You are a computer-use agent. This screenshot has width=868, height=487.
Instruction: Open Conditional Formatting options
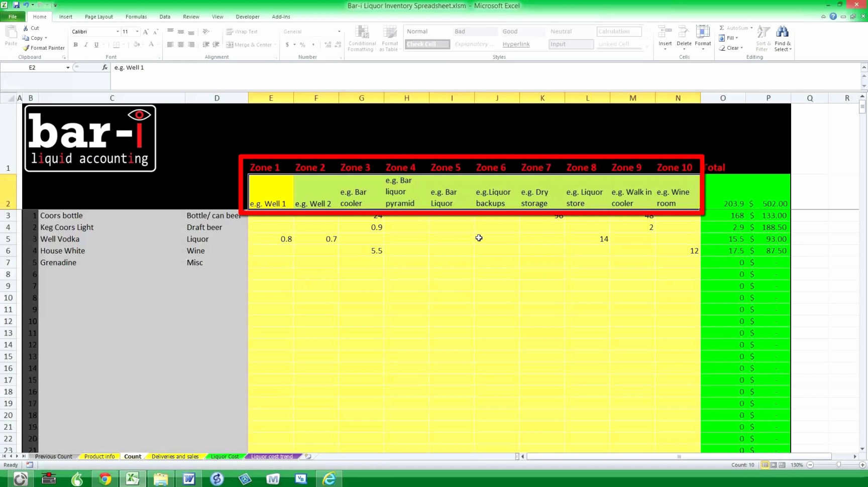pos(362,39)
